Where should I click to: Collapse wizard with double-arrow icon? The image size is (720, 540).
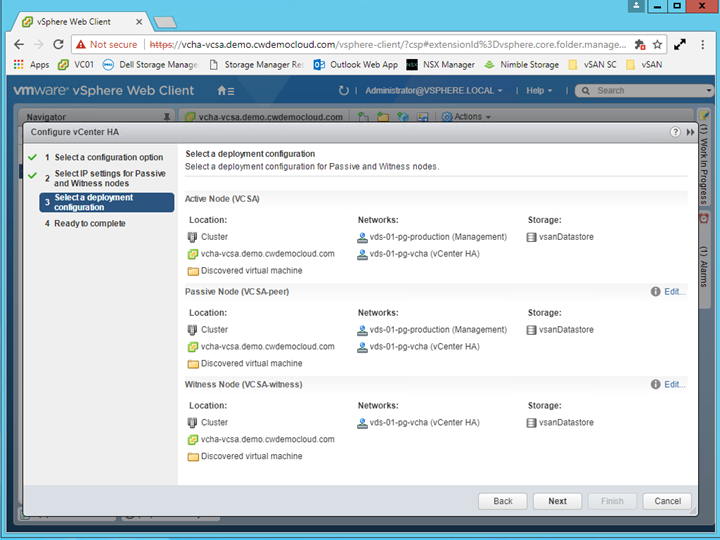pos(690,132)
